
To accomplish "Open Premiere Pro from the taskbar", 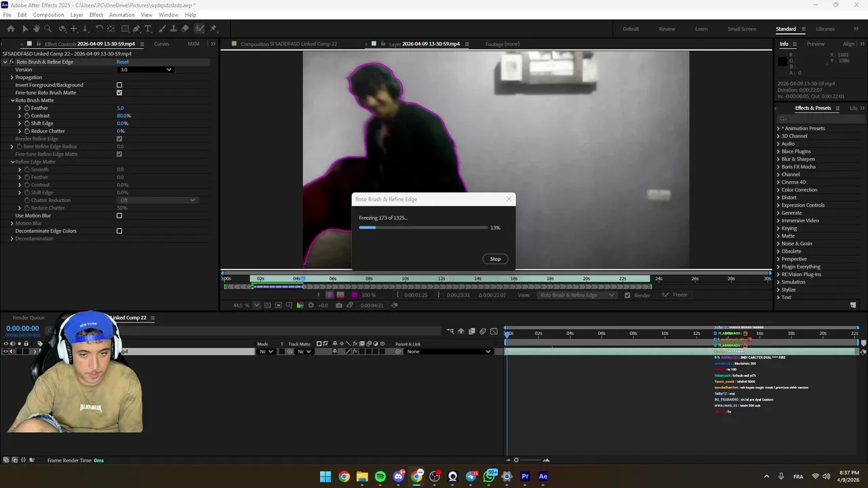I will [525, 476].
